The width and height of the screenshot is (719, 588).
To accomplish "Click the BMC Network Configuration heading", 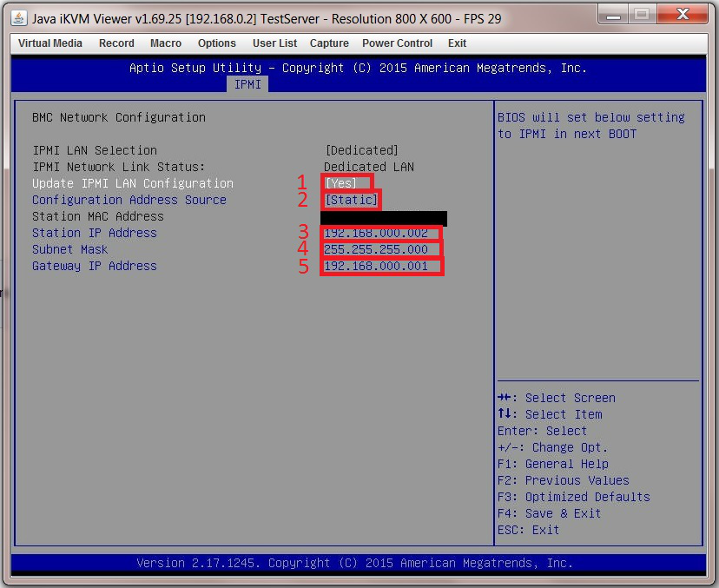I will tap(120, 117).
